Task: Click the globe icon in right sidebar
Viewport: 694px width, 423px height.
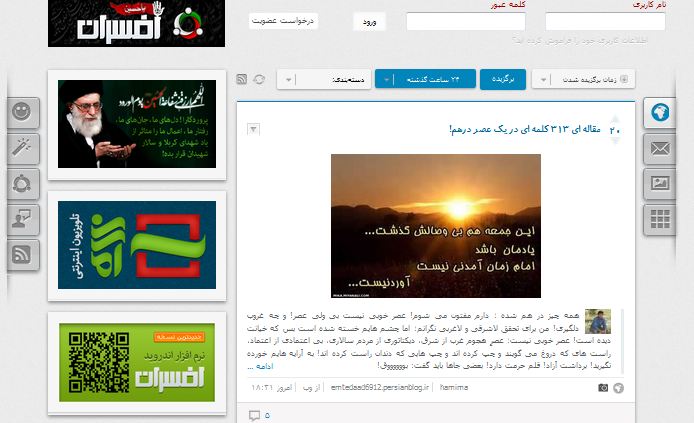Action: (x=659, y=113)
